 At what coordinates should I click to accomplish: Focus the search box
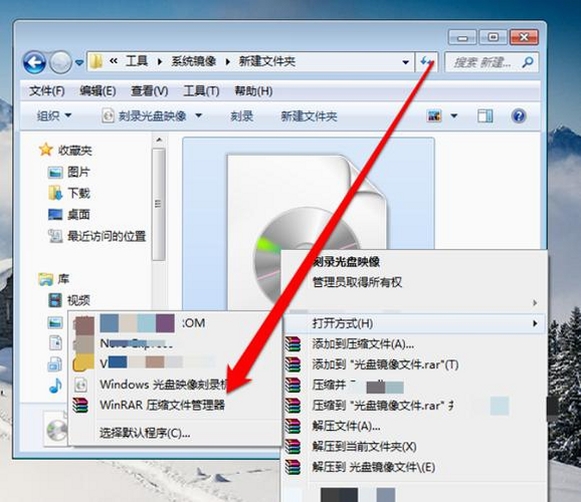click(x=491, y=62)
